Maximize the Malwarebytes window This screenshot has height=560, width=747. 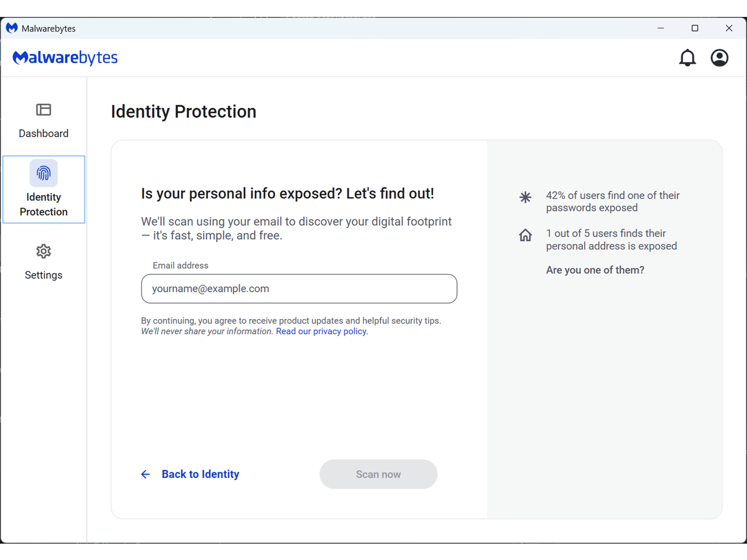click(x=694, y=28)
